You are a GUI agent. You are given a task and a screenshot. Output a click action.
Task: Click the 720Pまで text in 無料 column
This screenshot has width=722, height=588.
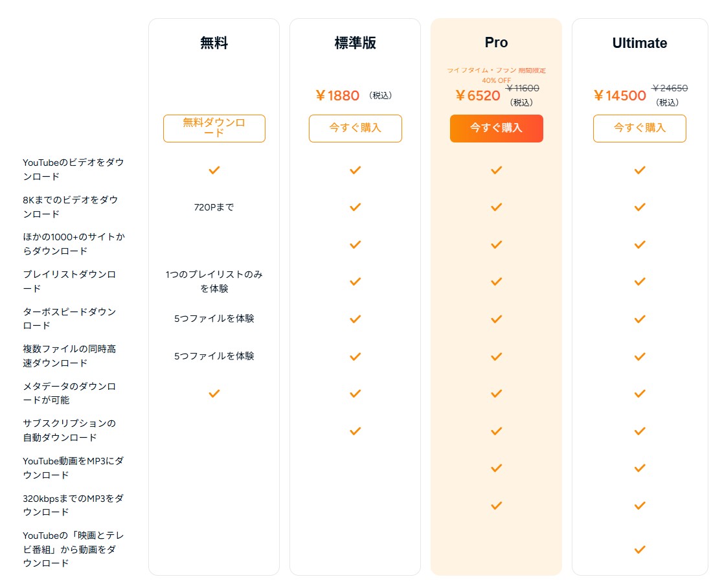pos(214,207)
